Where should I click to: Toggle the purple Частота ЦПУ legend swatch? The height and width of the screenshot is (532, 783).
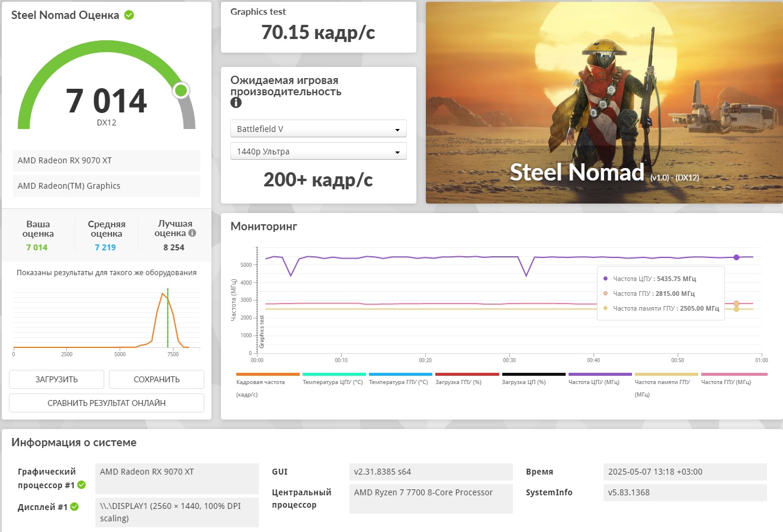click(600, 375)
